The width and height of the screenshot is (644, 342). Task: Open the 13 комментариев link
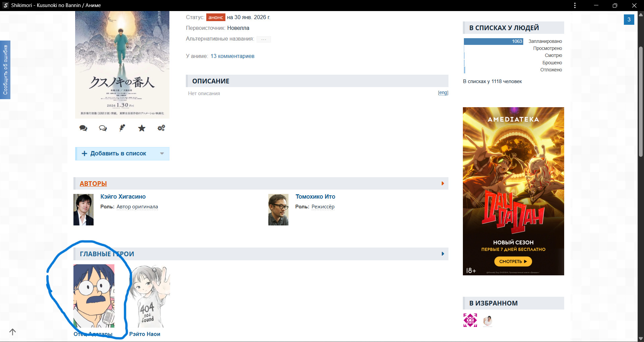[232, 56]
